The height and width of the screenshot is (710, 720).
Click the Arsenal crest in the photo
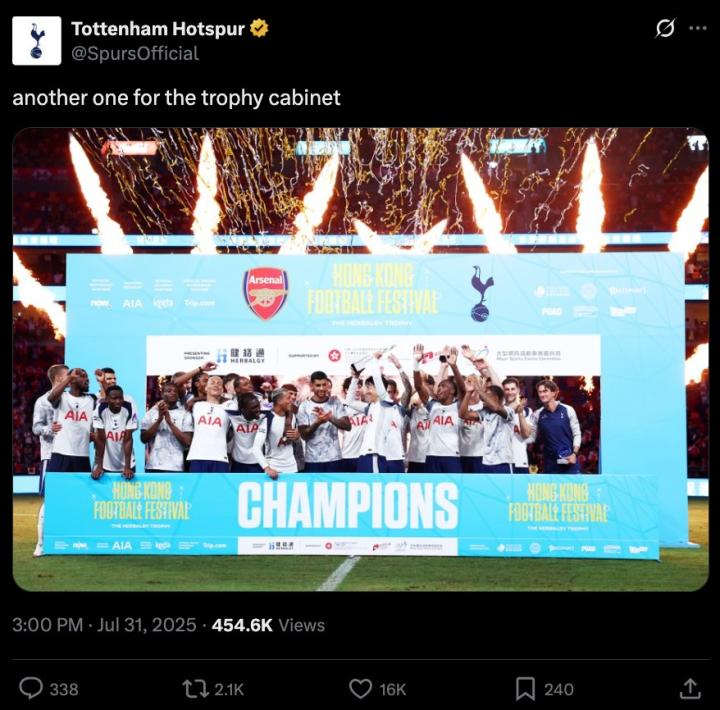[265, 292]
